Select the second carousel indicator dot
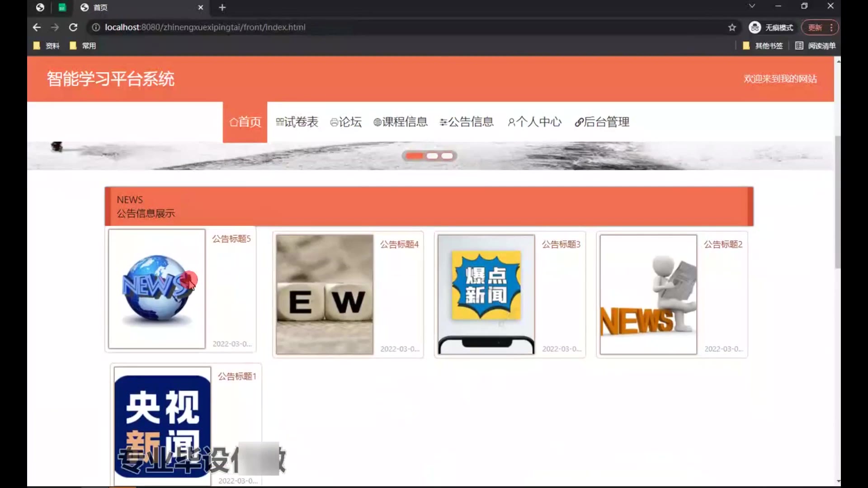This screenshot has width=868, height=488. tap(432, 156)
